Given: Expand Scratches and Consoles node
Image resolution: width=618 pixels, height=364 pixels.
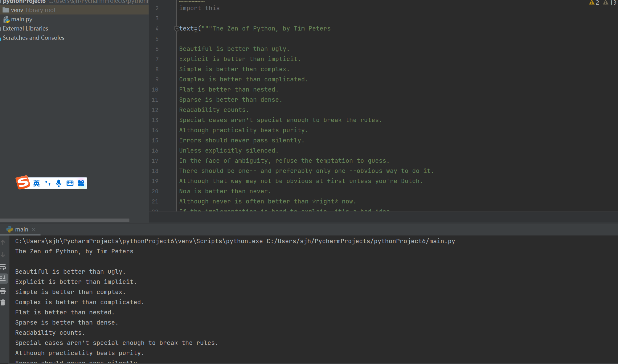Looking at the screenshot, I should pyautogui.click(x=33, y=38).
